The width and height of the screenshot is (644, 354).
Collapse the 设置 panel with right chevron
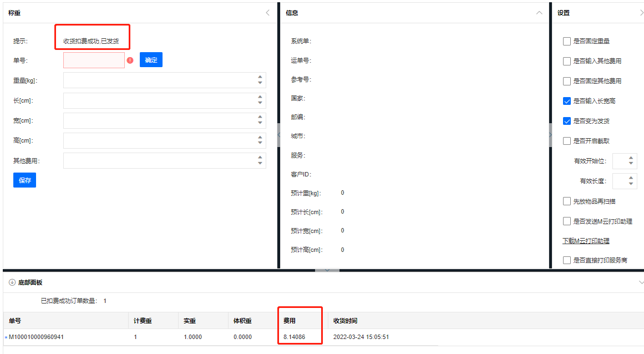[642, 13]
